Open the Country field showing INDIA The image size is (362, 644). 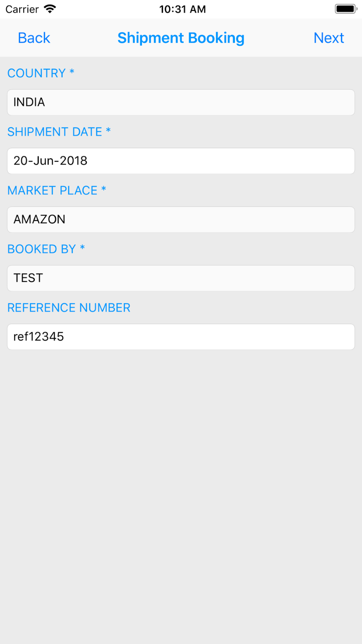(x=181, y=102)
